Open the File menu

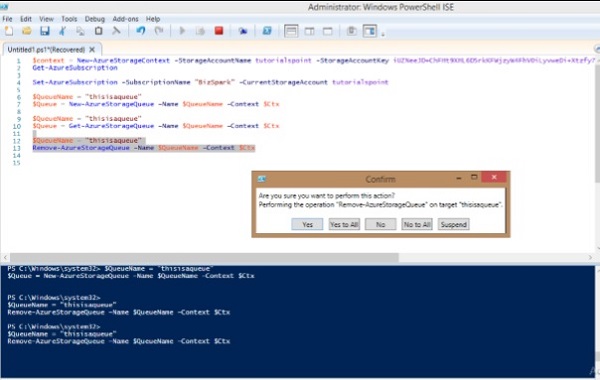pyautogui.click(x=7, y=19)
